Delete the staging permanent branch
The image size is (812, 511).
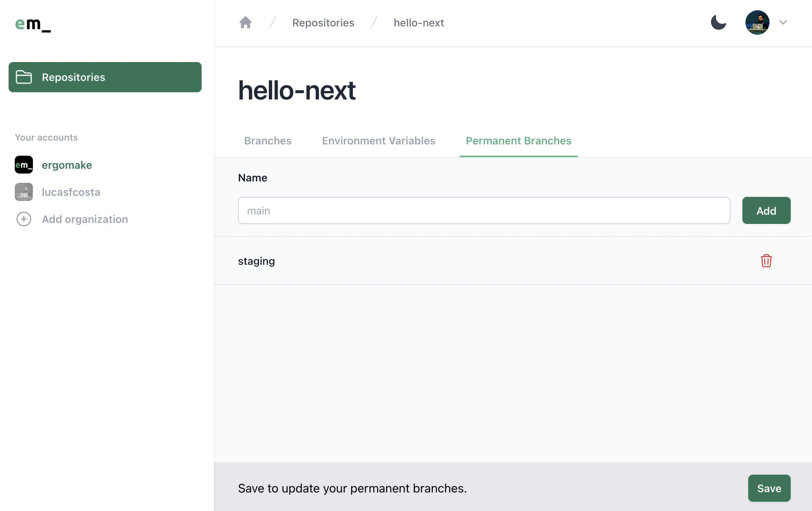tap(766, 261)
